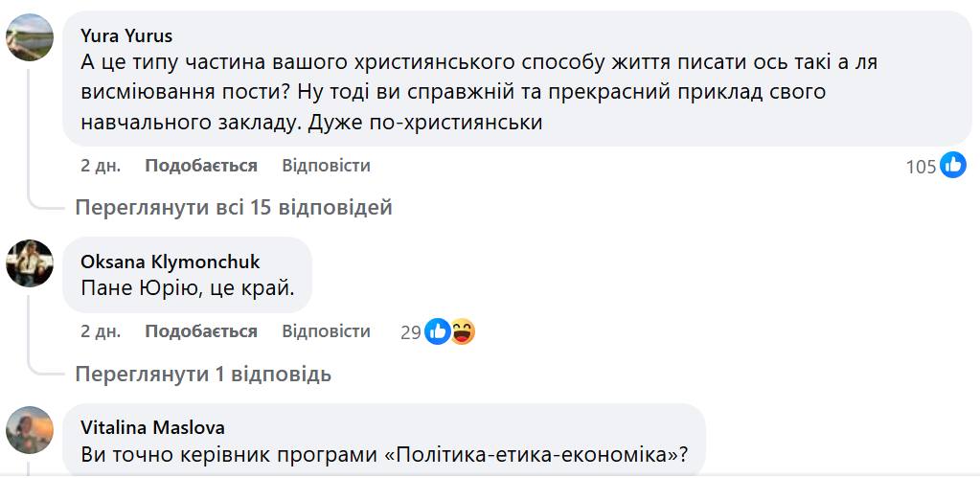Open Oksana Klymonchuk's avatar
980x478 pixels.
(x=30, y=262)
